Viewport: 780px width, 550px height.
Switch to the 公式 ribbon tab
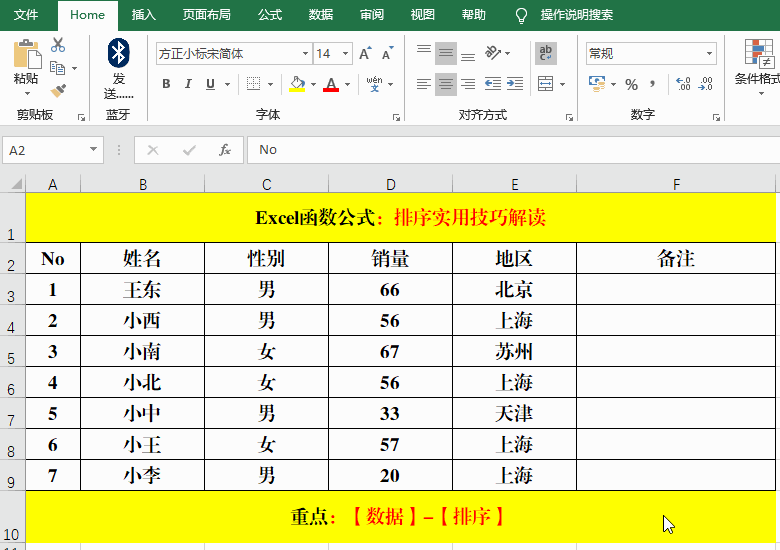pos(270,15)
